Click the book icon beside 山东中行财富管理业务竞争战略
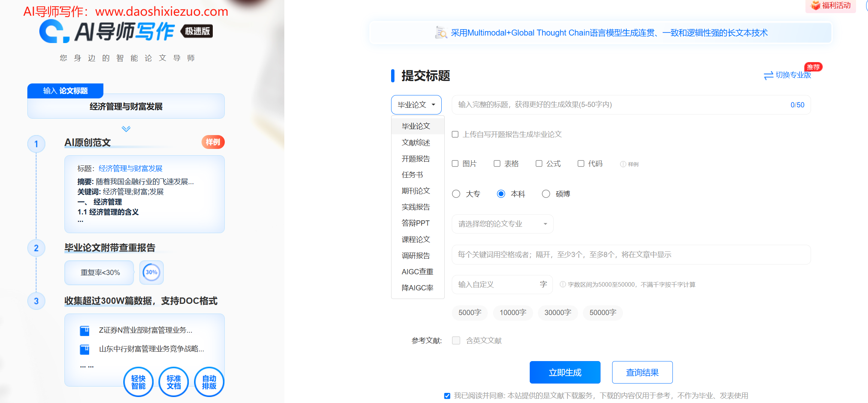The width and height of the screenshot is (868, 403). click(85, 349)
